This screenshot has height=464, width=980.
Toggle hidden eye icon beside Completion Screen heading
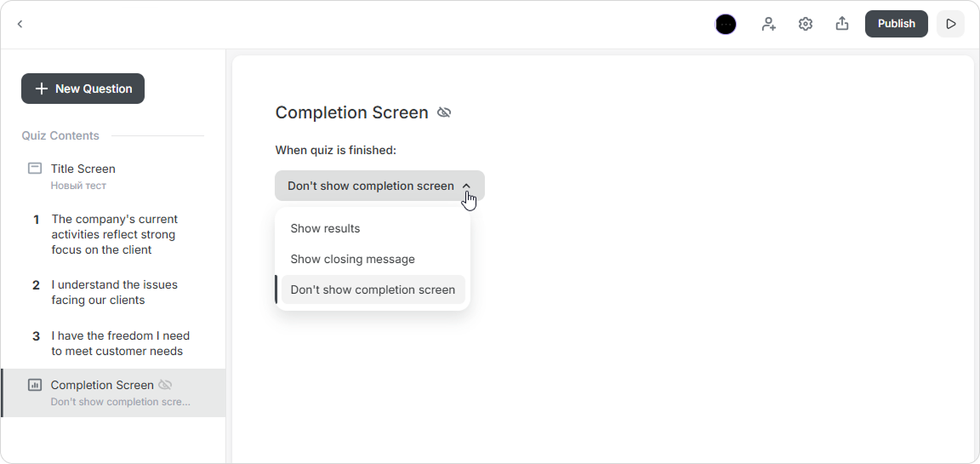click(444, 112)
